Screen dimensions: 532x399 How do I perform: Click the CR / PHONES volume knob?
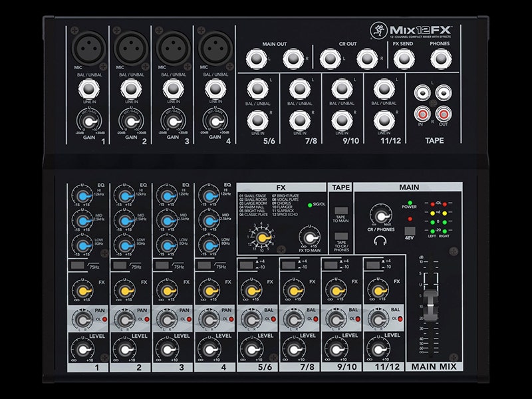380,216
